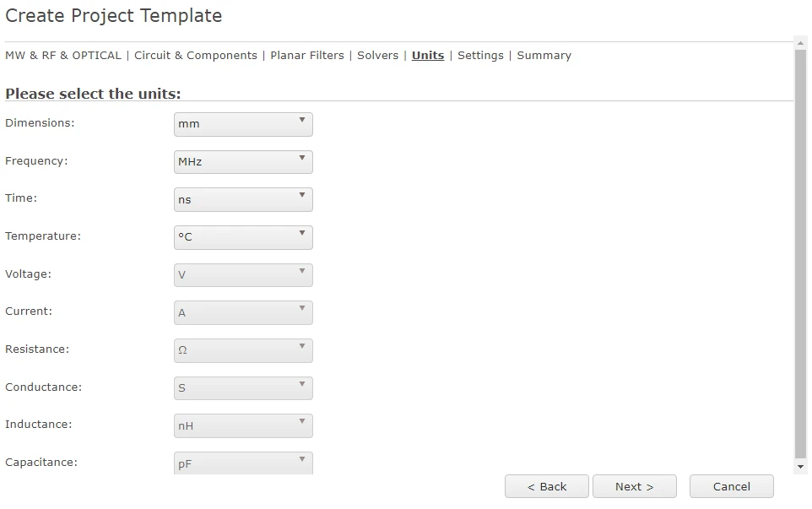This screenshot has width=812, height=509.
Task: Go to the MW & RF & OPTICAL step
Action: coord(63,56)
